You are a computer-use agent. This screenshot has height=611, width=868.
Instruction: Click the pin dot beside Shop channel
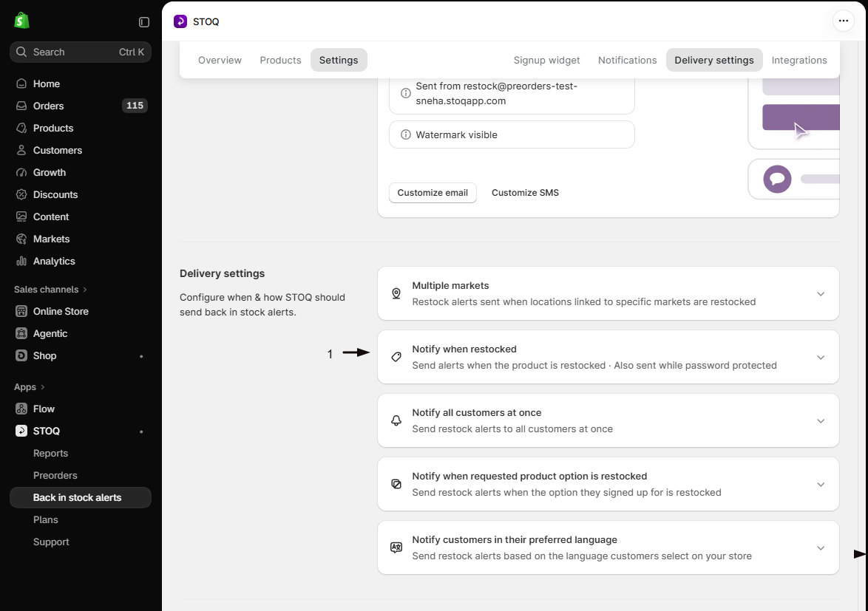[x=141, y=356]
